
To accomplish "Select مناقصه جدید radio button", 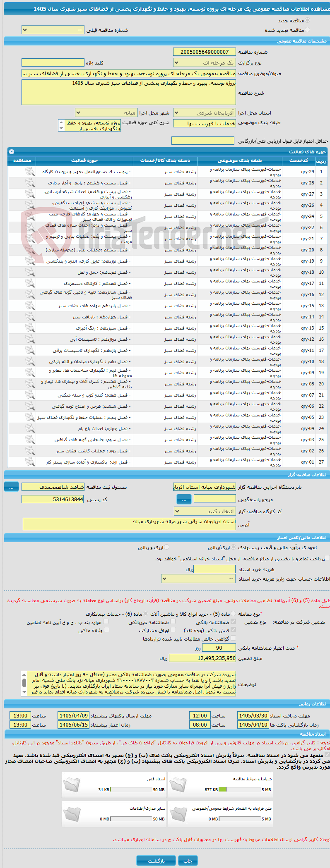I will click(307, 20).
